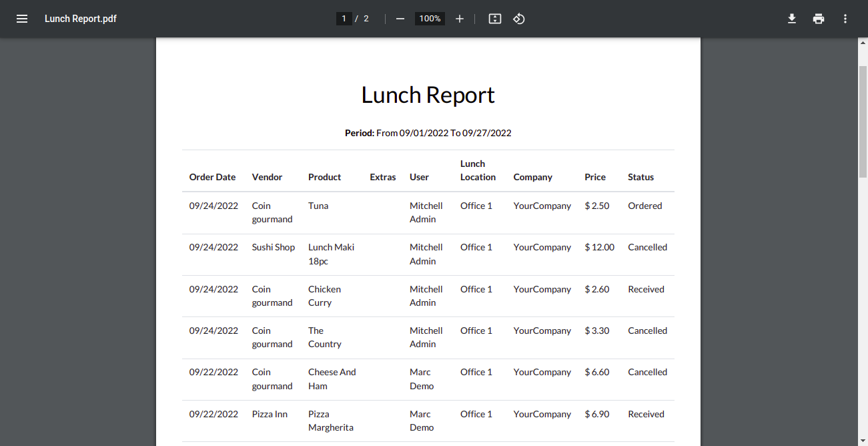The height and width of the screenshot is (446, 868).
Task: Click Office 1 in the Sushi Shop row
Action: (x=476, y=247)
